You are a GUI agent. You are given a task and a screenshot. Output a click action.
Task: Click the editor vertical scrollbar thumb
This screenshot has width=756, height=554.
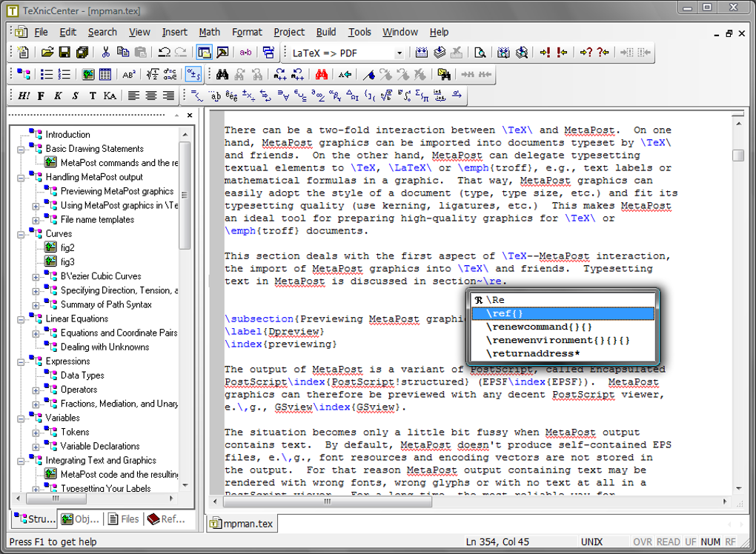pyautogui.click(x=738, y=155)
